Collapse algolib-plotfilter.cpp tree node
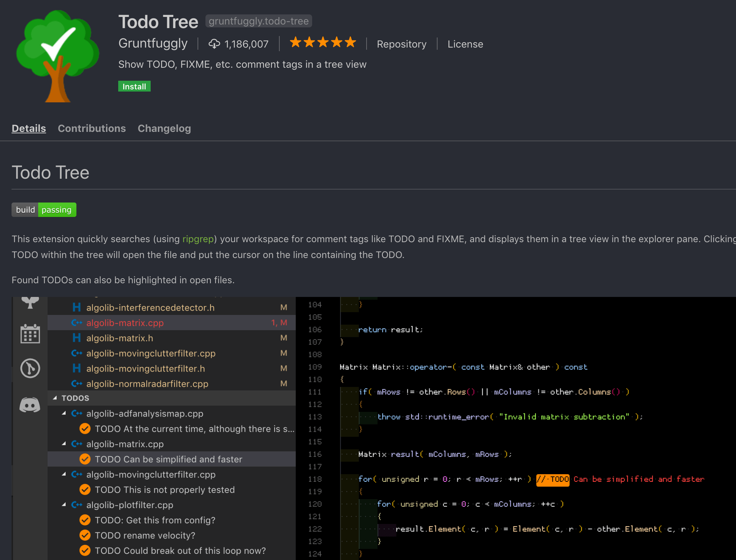This screenshot has width=736, height=560. click(x=64, y=505)
